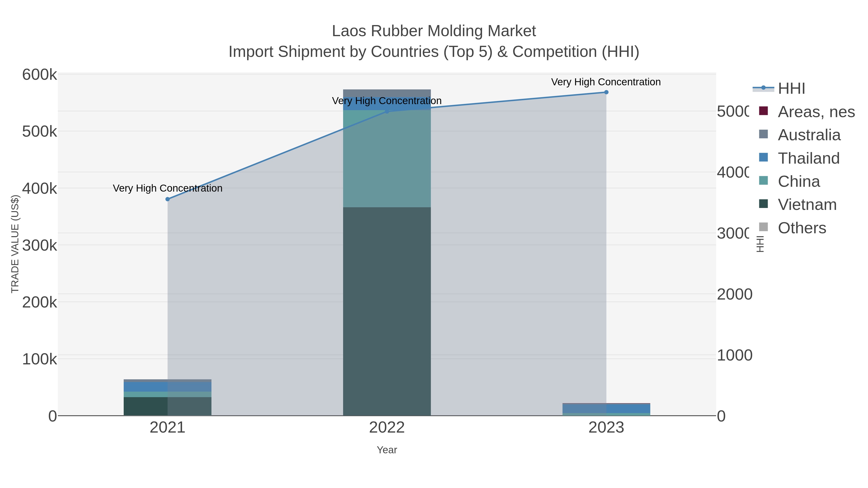This screenshot has width=868, height=488.
Task: Click the rotated HHI right-axis title
Action: click(760, 244)
